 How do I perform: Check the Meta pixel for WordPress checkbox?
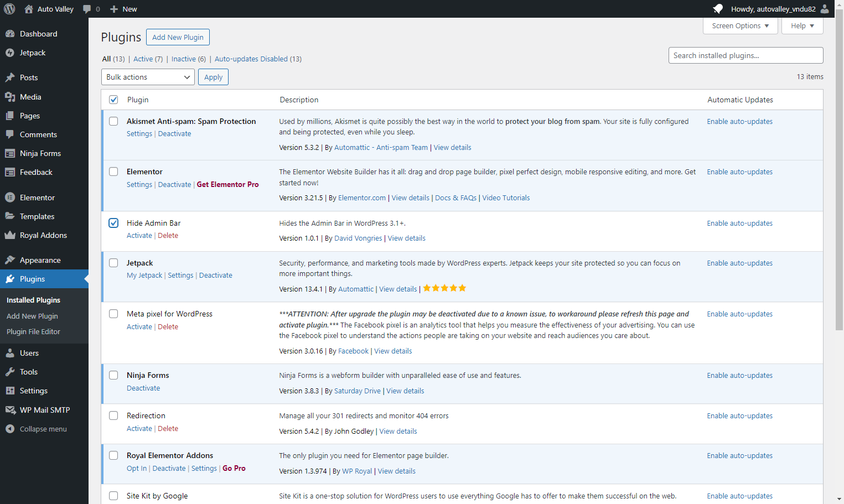113,314
